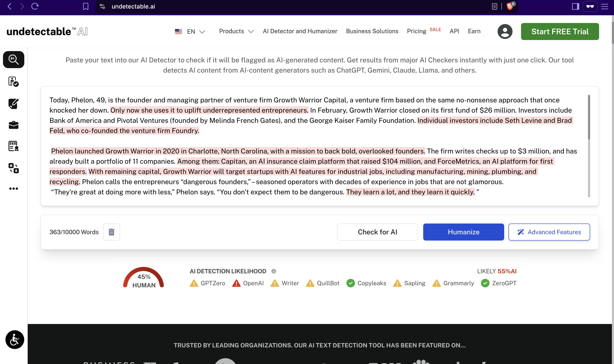
Task: Open the accessibility widget button
Action: pyautogui.click(x=15, y=340)
